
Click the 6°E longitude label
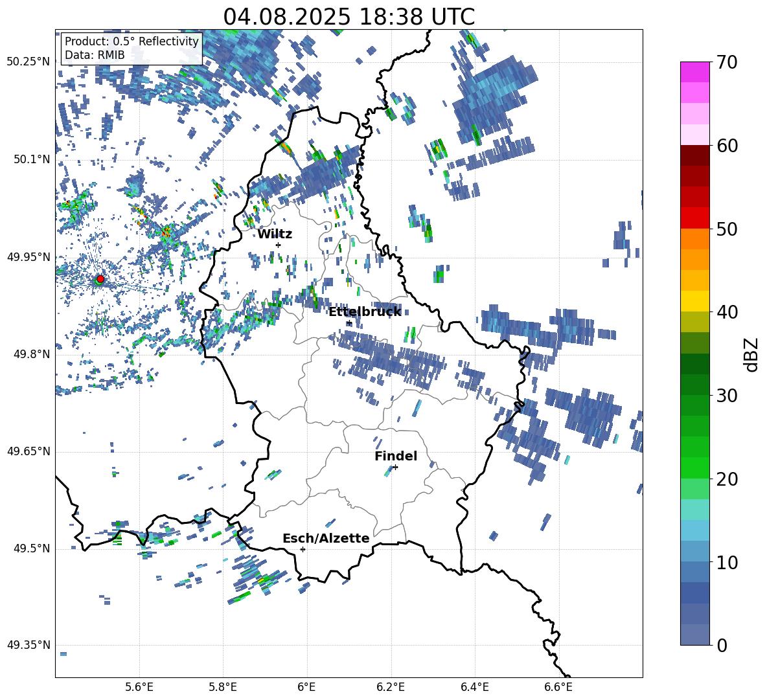(306, 687)
